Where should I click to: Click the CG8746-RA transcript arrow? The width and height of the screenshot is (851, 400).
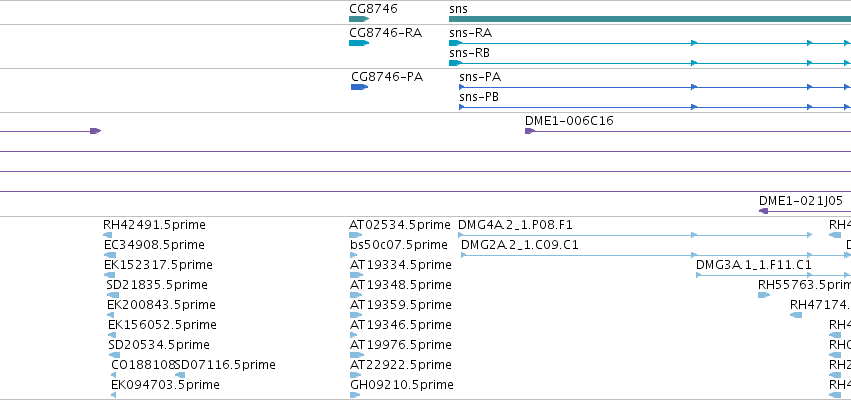(x=359, y=43)
